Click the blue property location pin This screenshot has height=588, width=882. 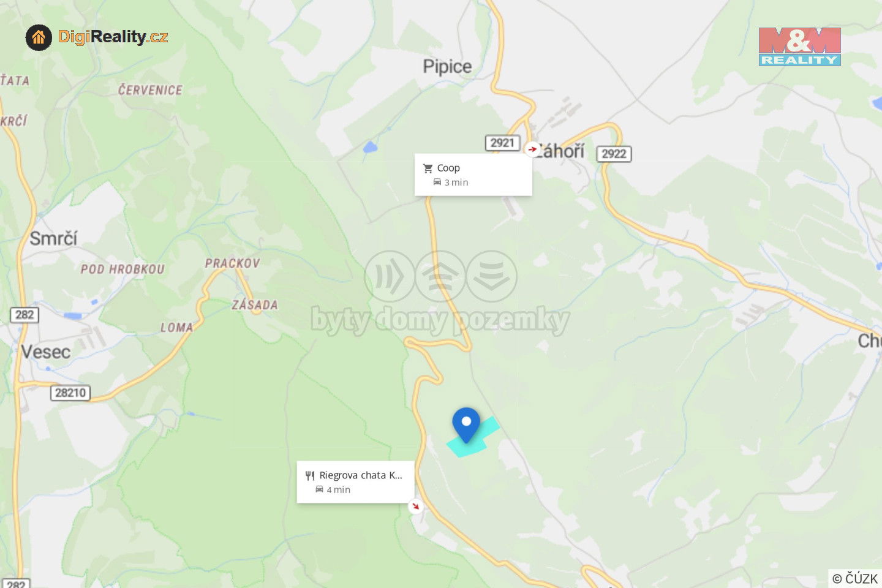tap(466, 424)
